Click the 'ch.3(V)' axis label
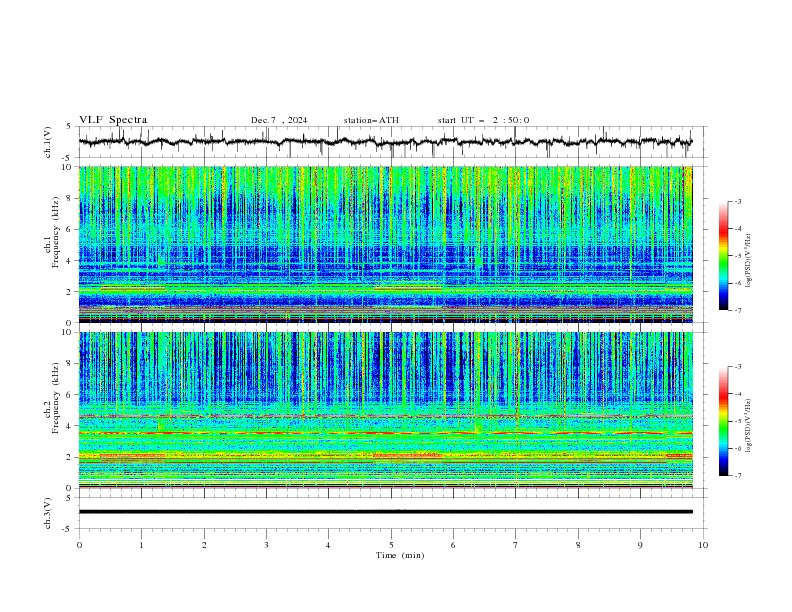The image size is (792, 612). click(48, 513)
